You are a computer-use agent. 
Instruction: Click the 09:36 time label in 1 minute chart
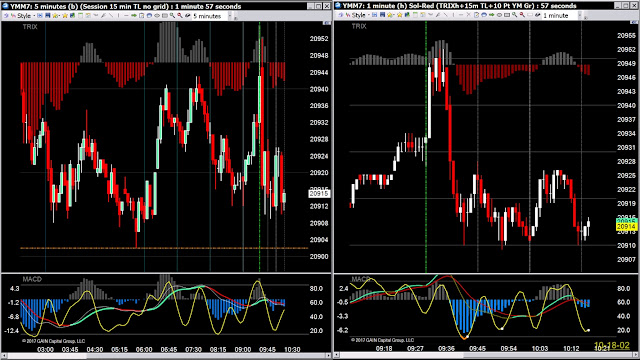point(446,349)
